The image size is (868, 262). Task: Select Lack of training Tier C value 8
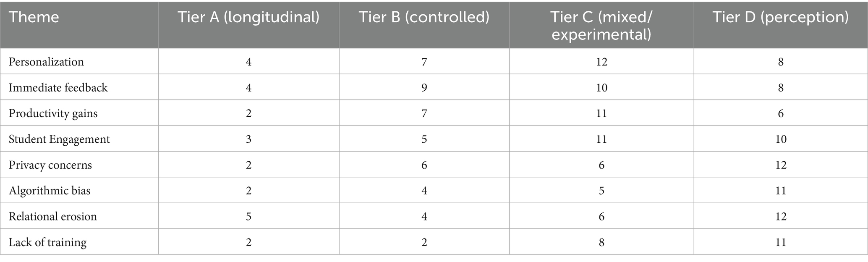point(601,242)
